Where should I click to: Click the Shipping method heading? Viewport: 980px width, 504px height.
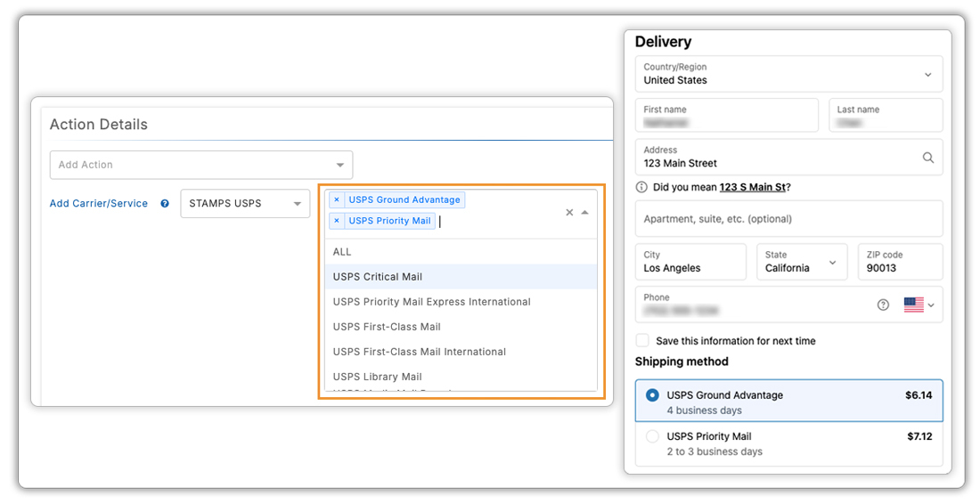tap(682, 362)
